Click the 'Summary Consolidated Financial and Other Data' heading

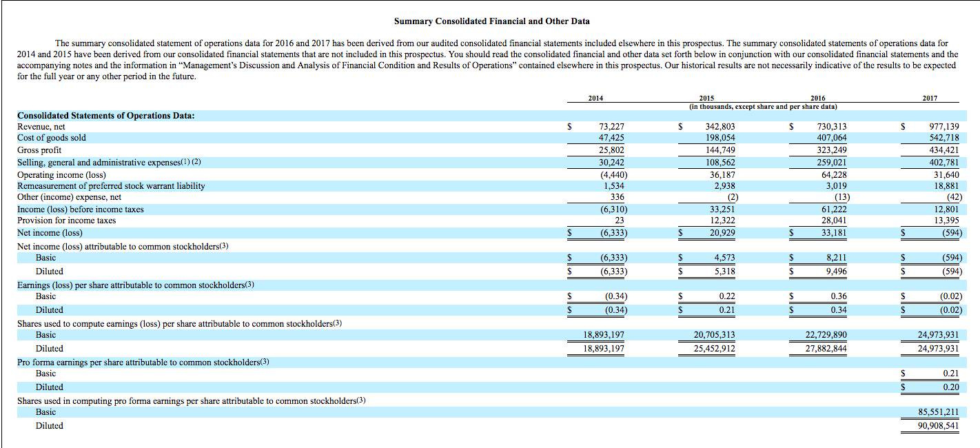click(491, 21)
